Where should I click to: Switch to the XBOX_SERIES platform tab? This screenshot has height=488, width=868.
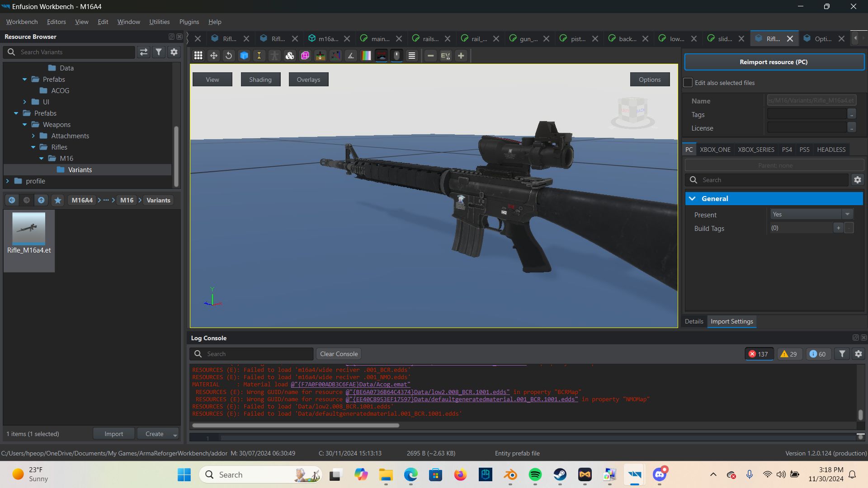click(755, 149)
